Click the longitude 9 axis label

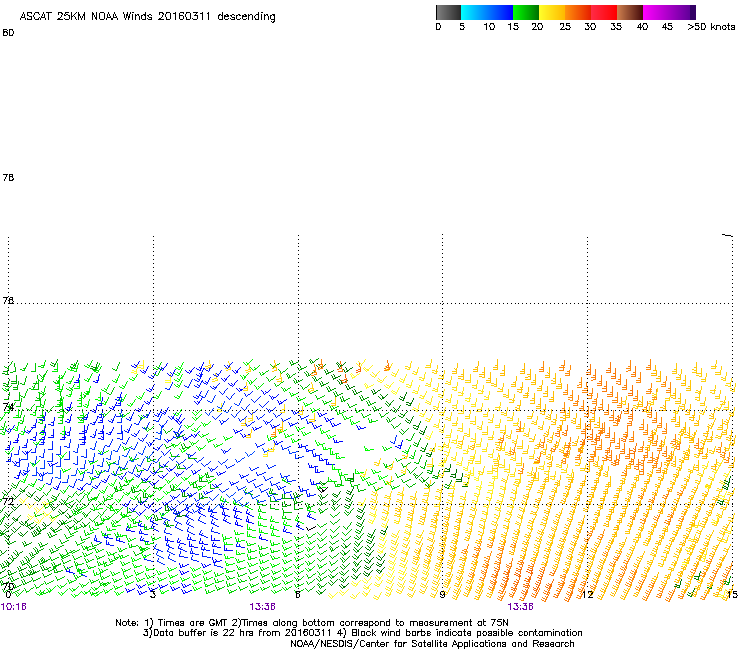point(442,594)
